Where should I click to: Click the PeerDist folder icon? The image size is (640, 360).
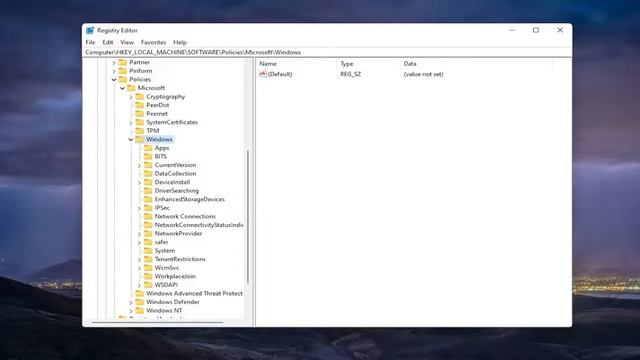(x=140, y=105)
